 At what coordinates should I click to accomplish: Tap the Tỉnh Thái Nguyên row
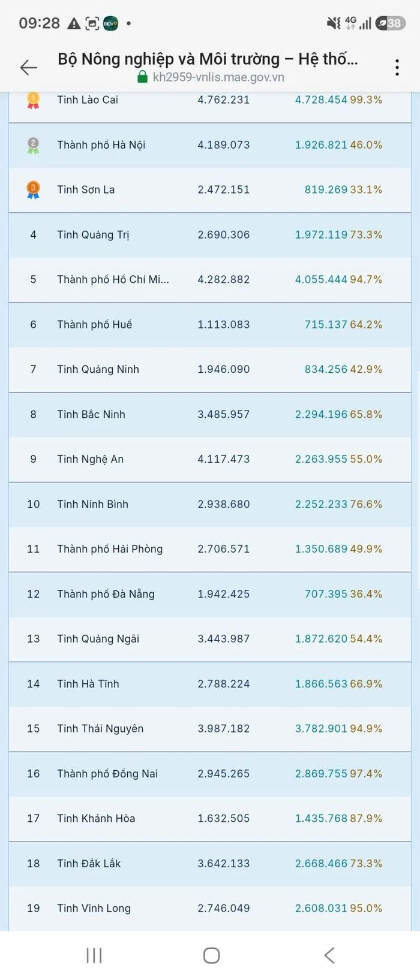(210, 729)
